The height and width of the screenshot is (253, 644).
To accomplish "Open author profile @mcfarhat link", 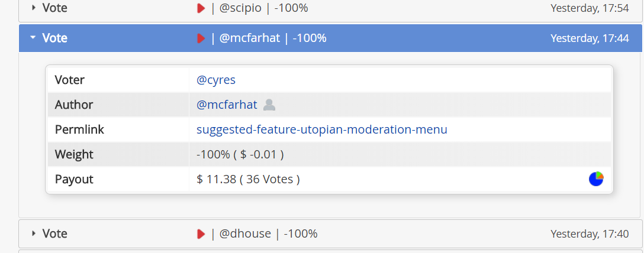I will pyautogui.click(x=227, y=105).
